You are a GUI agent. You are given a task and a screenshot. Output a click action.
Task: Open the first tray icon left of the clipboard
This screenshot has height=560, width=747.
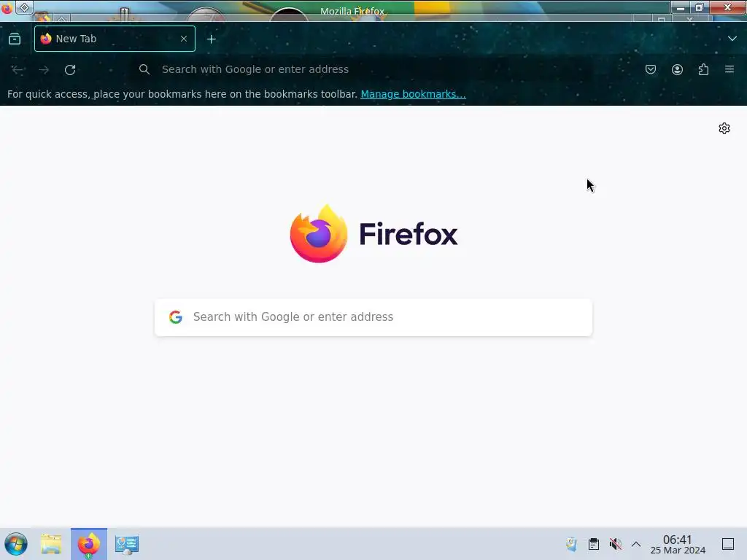(571, 544)
